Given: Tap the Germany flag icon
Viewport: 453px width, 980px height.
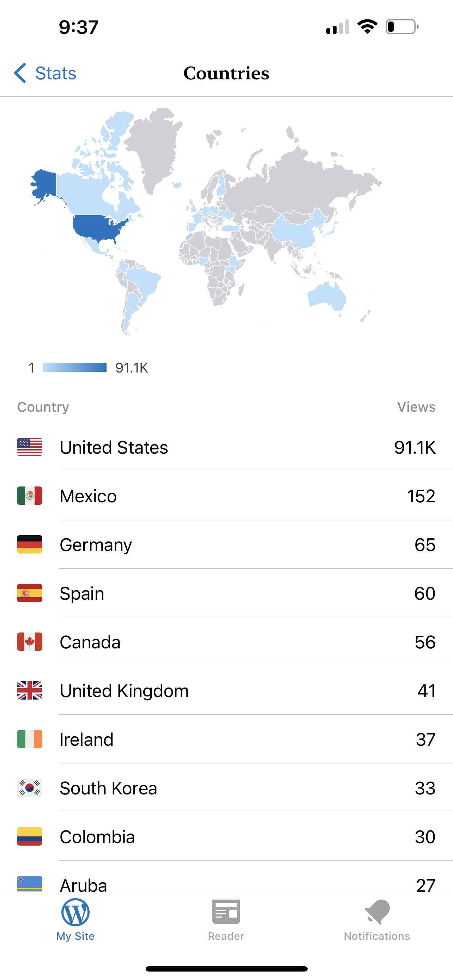Looking at the screenshot, I should (30, 544).
